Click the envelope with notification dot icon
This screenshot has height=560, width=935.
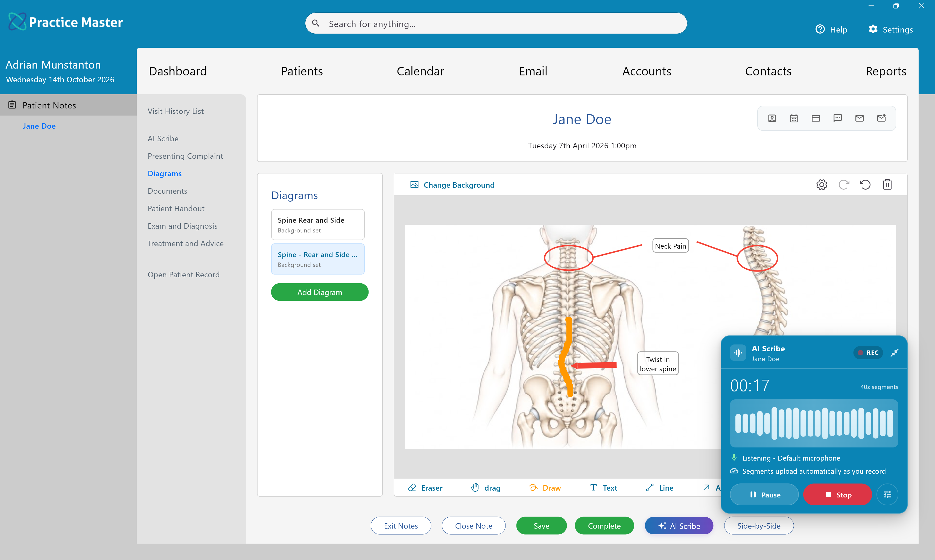(x=881, y=119)
